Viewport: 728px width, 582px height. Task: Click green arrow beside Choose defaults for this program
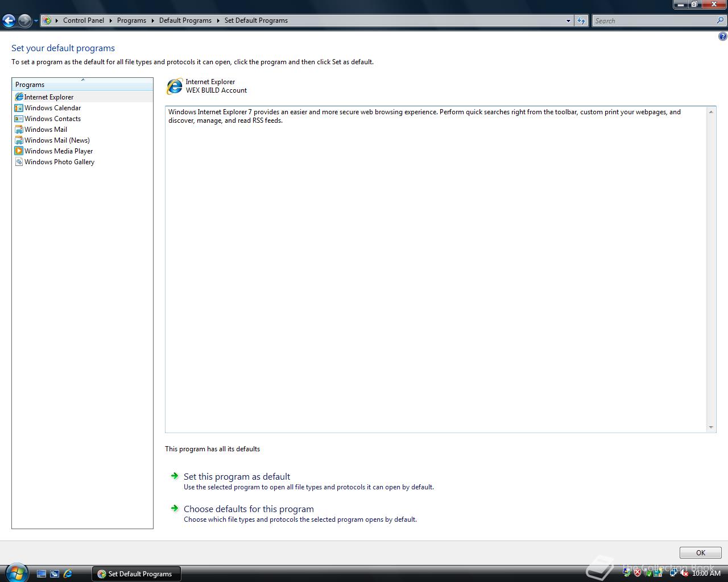tap(175, 508)
